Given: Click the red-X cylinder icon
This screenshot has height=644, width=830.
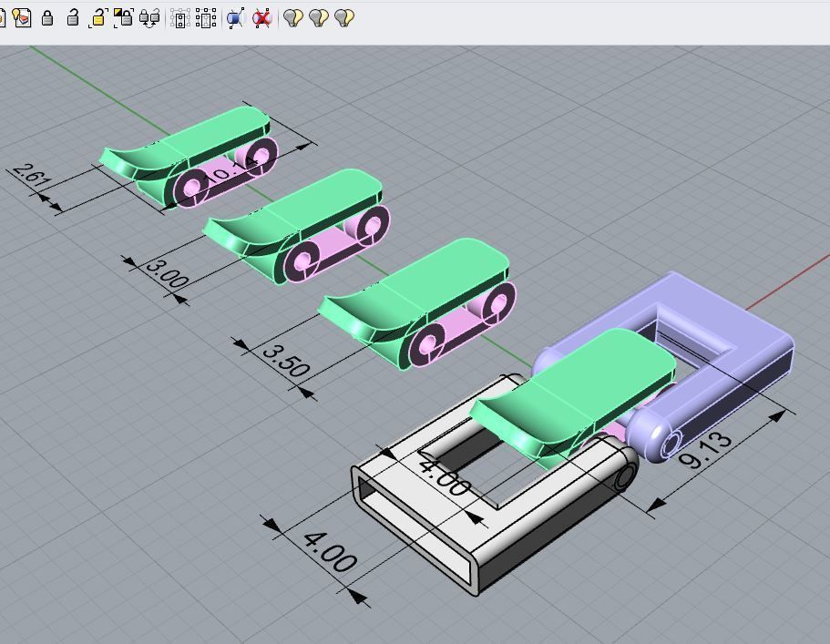Looking at the screenshot, I should [x=262, y=18].
